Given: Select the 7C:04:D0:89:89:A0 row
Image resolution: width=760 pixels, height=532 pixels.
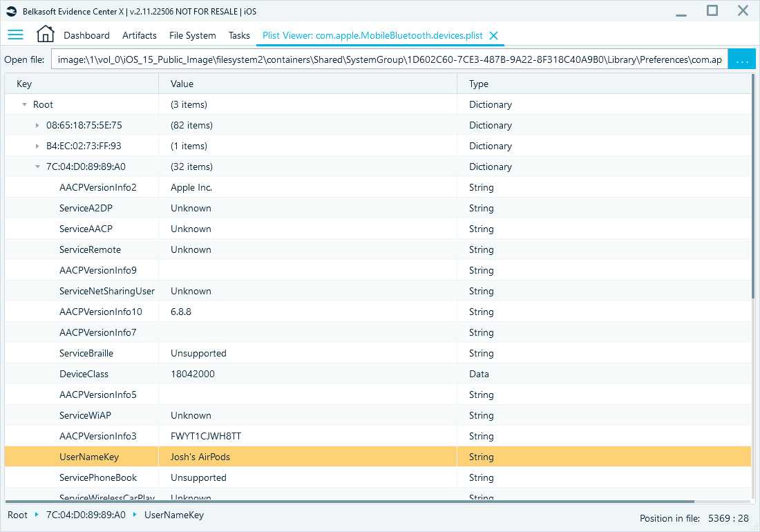Looking at the screenshot, I should [x=377, y=167].
